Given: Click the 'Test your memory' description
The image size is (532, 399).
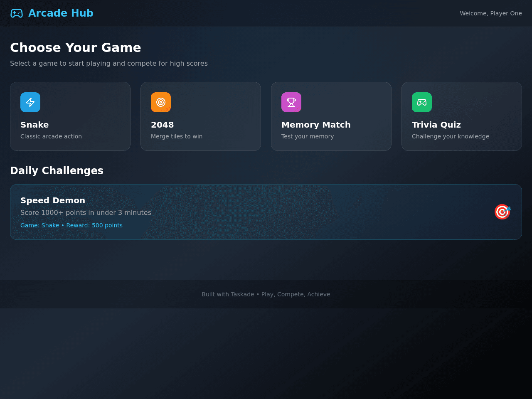Looking at the screenshot, I should coord(308,136).
